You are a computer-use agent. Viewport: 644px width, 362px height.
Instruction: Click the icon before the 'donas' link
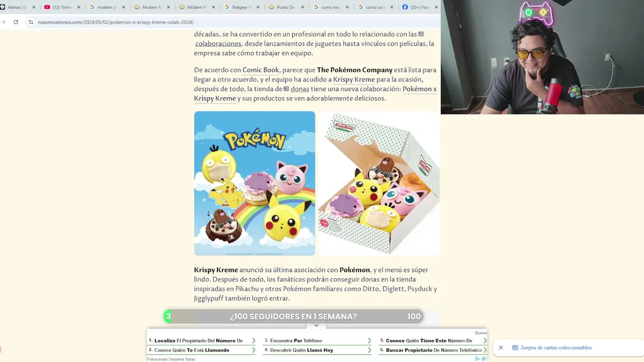tap(286, 89)
